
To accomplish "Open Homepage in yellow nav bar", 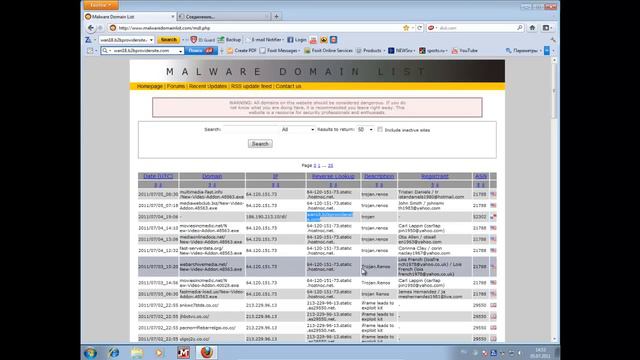I will tap(149, 86).
